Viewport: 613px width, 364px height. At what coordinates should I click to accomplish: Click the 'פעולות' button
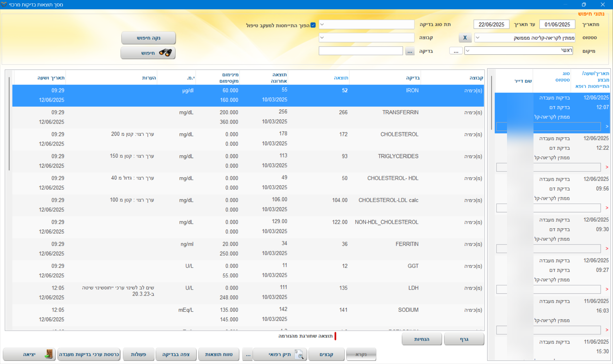[x=139, y=354]
